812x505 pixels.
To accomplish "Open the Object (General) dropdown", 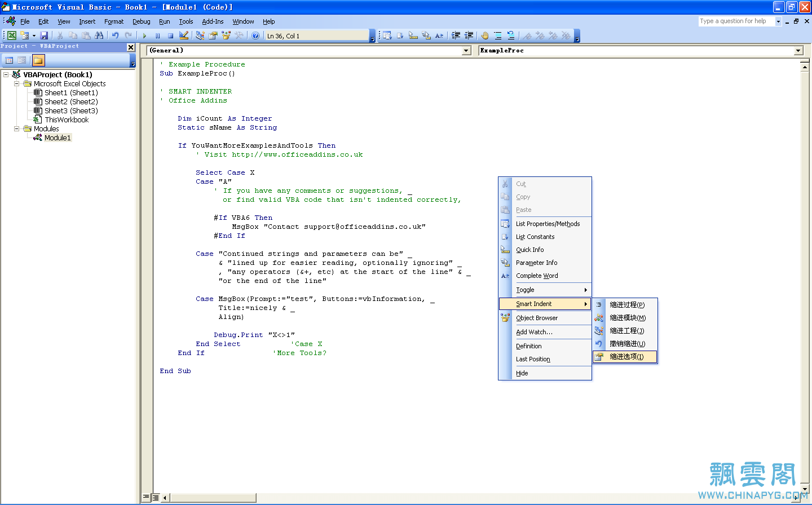I will pos(466,51).
